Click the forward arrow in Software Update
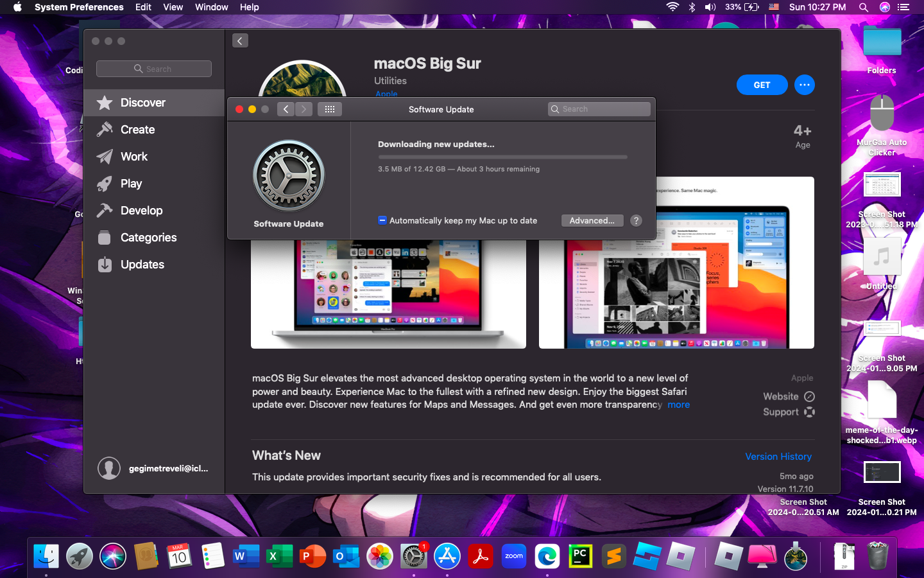Image resolution: width=924 pixels, height=578 pixels. pyautogui.click(x=304, y=109)
